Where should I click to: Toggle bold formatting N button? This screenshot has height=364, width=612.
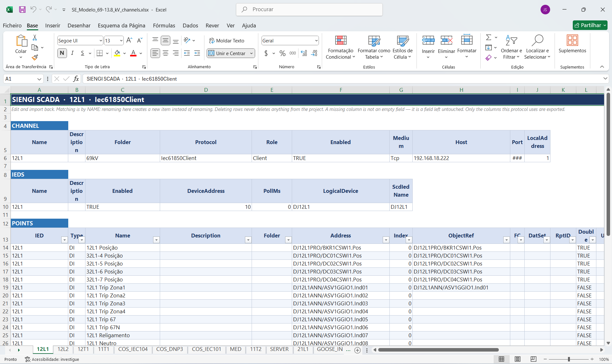62,53
